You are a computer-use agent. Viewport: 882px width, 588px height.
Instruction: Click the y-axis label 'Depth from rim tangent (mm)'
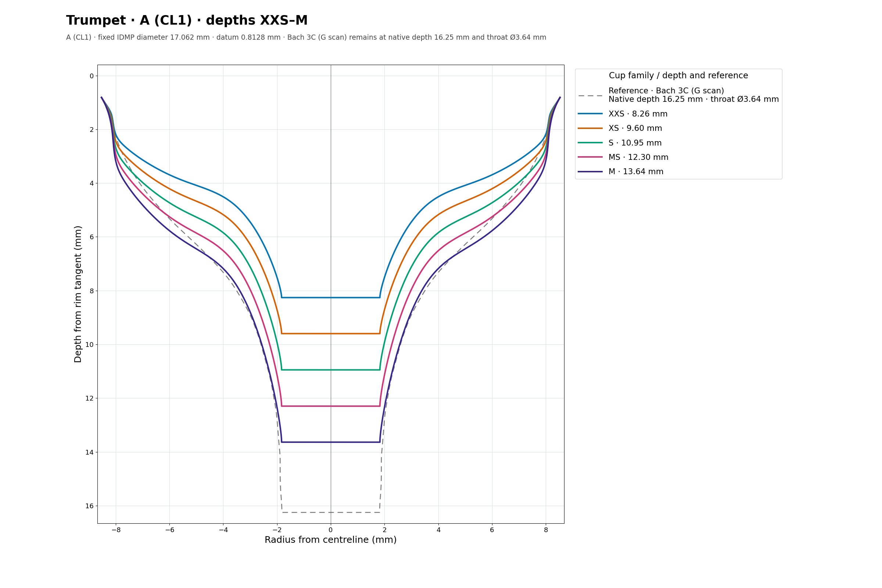coord(78,294)
